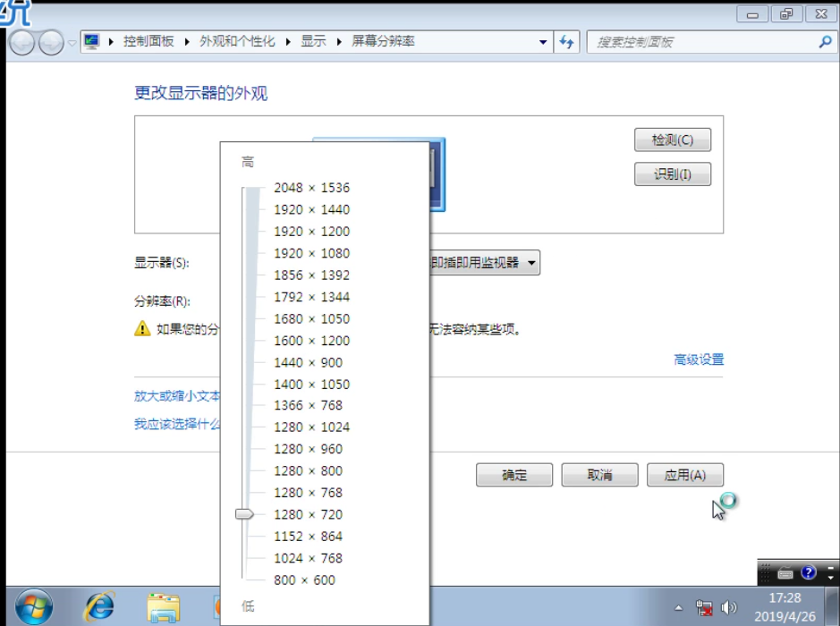The width and height of the screenshot is (840, 626).
Task: Click the refresh button next to the address bar
Action: click(x=566, y=42)
